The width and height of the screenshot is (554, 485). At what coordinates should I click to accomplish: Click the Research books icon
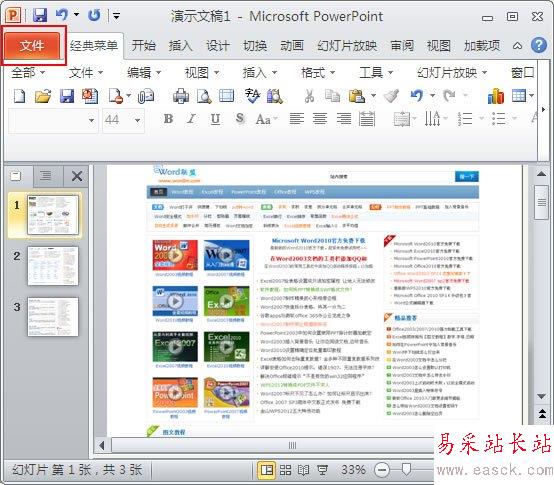pos(275,96)
